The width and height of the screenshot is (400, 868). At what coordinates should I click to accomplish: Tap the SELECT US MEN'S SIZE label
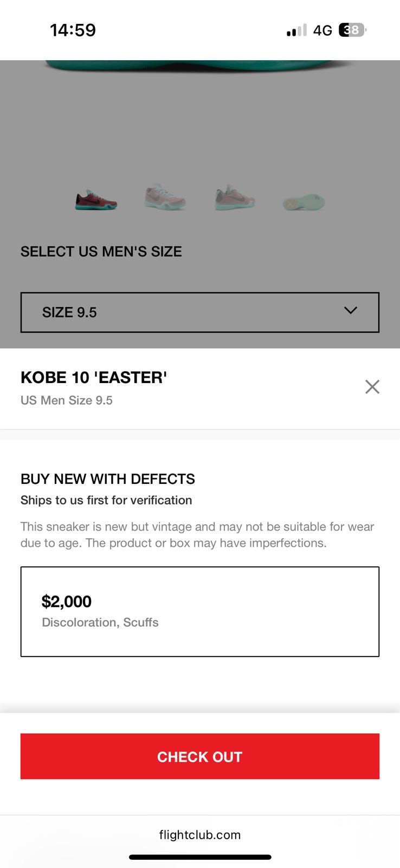(101, 252)
